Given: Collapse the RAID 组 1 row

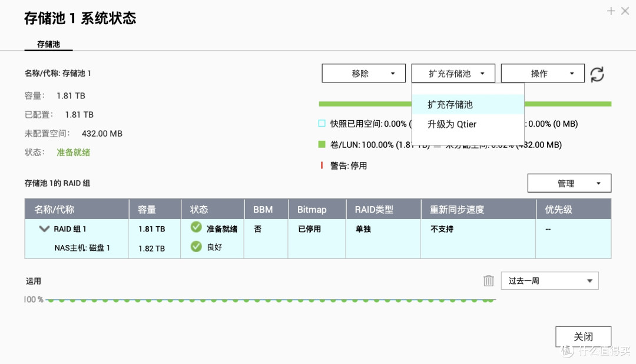Looking at the screenshot, I should [44, 229].
